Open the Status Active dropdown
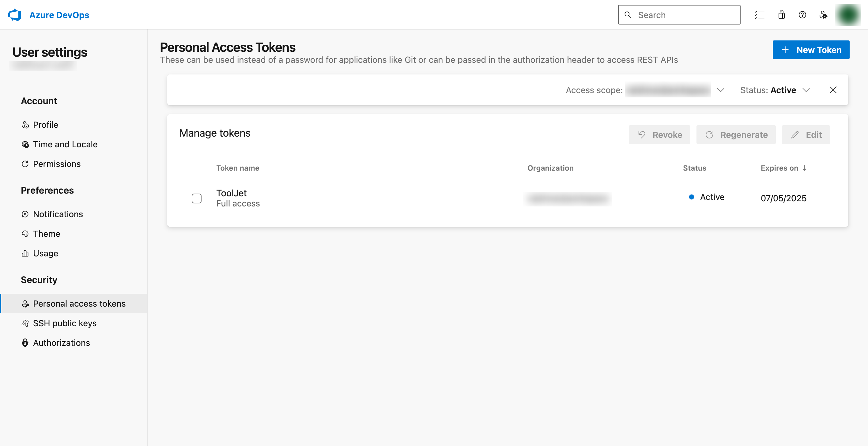This screenshot has width=868, height=446. [x=806, y=90]
